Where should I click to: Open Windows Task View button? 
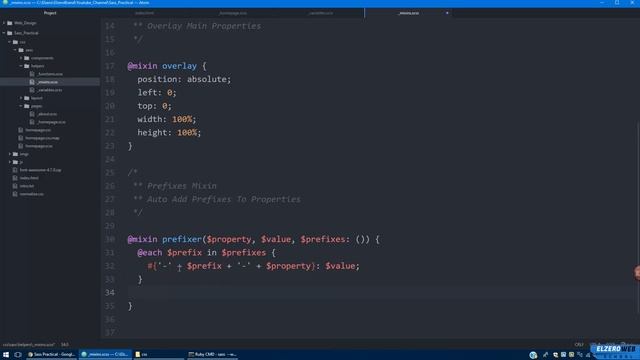click(x=18, y=354)
